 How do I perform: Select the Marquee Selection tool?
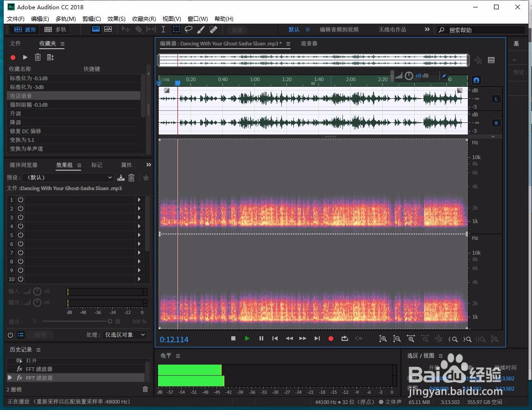coord(176,30)
